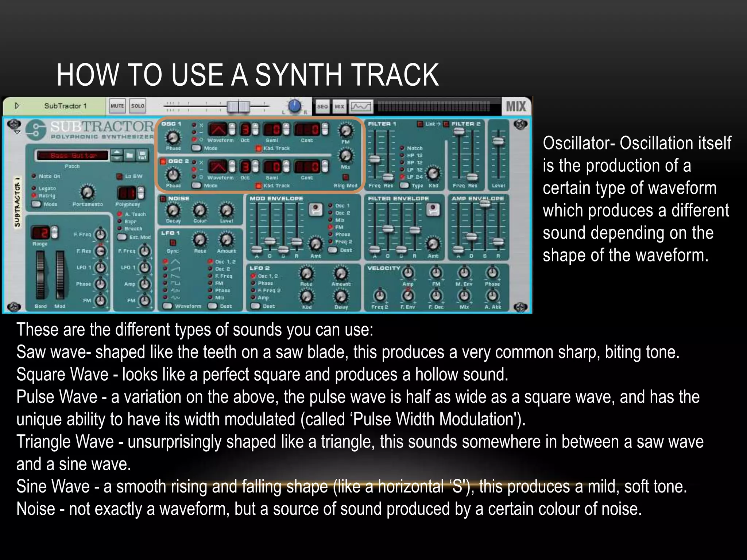Toggle the Osc 2 on/off button
The height and width of the screenshot is (560, 747).
point(163,161)
